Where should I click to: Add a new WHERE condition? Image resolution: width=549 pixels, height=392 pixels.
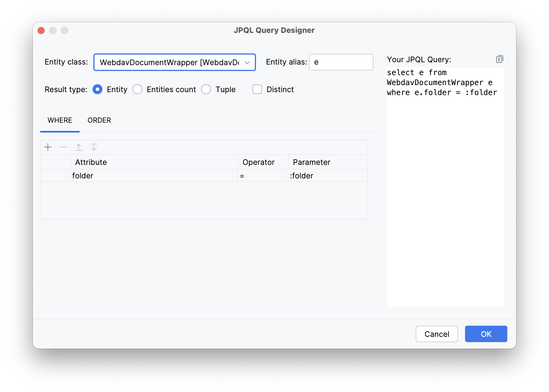(48, 147)
